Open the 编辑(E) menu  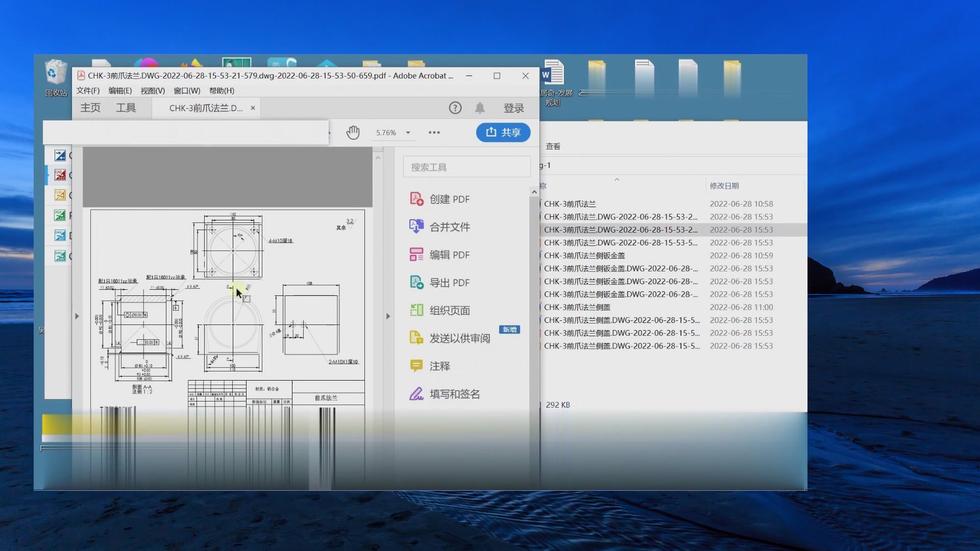[120, 91]
